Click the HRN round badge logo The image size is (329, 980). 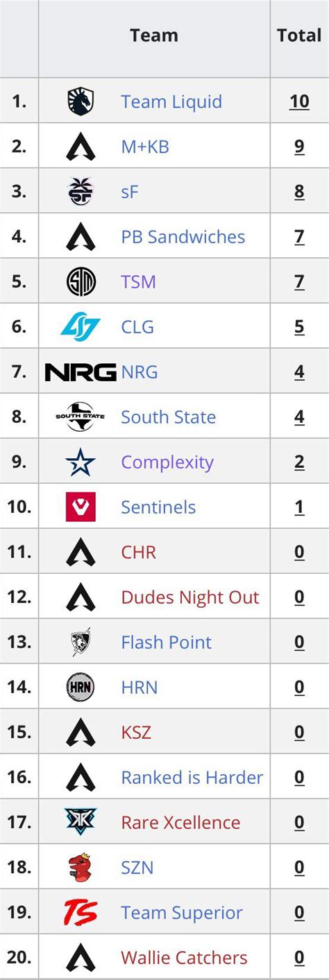point(81,688)
